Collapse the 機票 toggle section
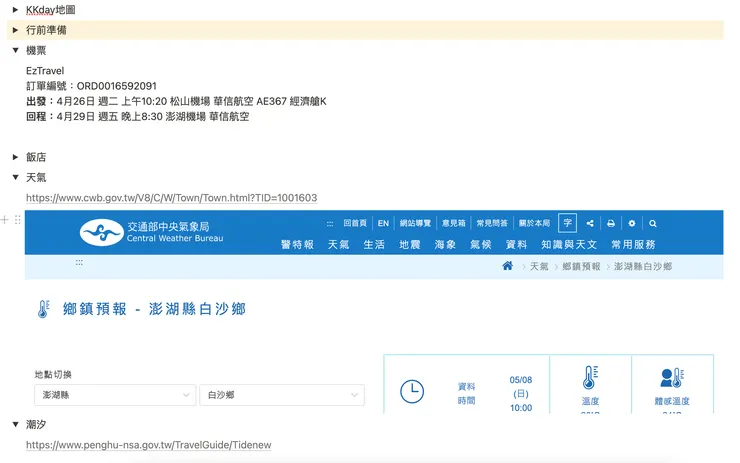 (x=15, y=51)
